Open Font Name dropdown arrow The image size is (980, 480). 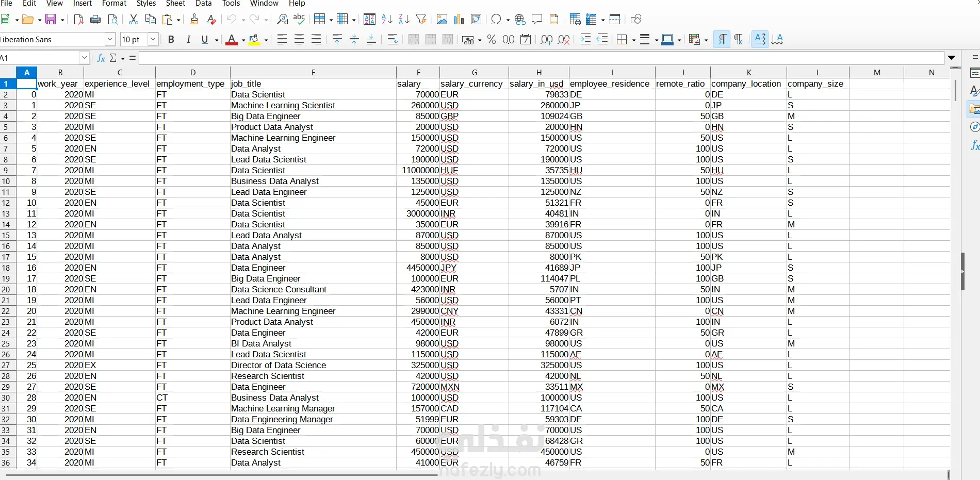pos(110,39)
